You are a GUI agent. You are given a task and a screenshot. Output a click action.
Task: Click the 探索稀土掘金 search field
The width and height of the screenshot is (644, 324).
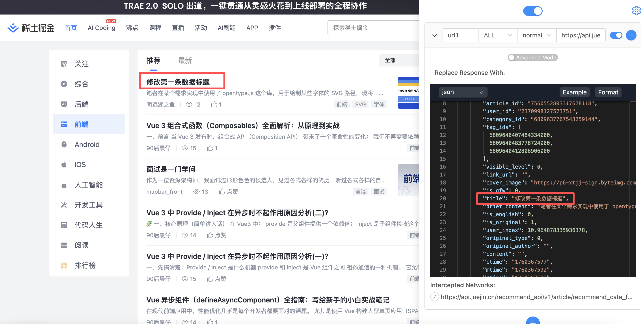coord(372,28)
